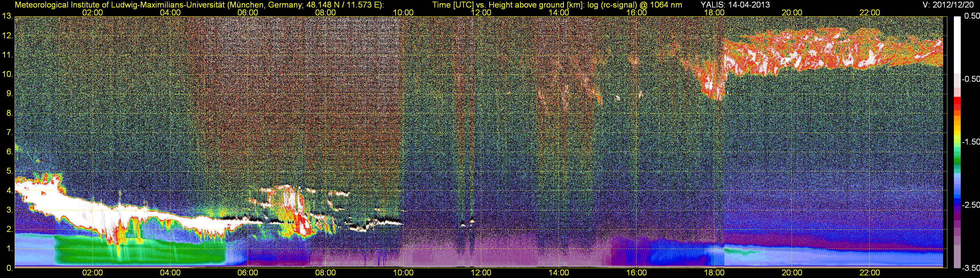Screen dimensions: 980x278
Task: Click the 06:00 label on the lower time axis
Action: click(248, 273)
